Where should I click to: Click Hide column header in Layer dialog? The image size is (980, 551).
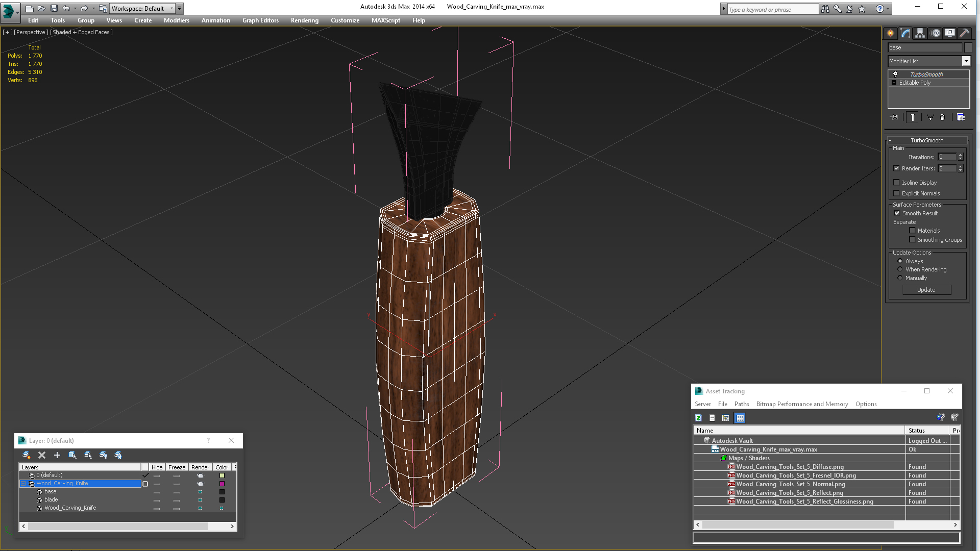coord(157,467)
